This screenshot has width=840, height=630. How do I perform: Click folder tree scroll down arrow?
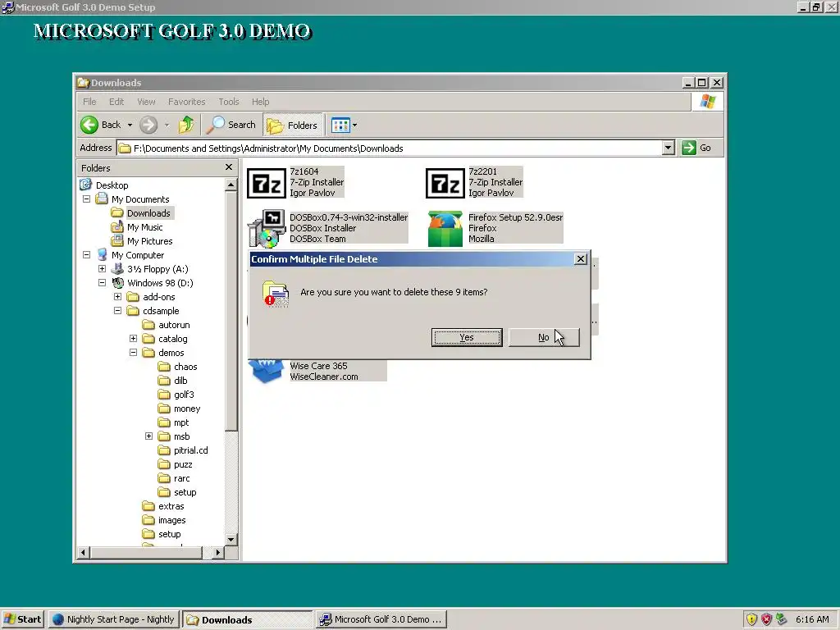(231, 540)
